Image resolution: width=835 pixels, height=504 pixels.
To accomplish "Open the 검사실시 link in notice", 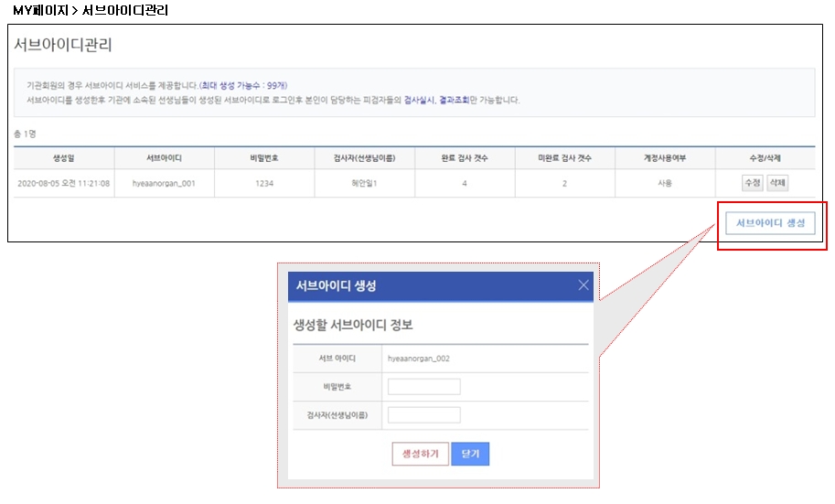I will pos(419,100).
